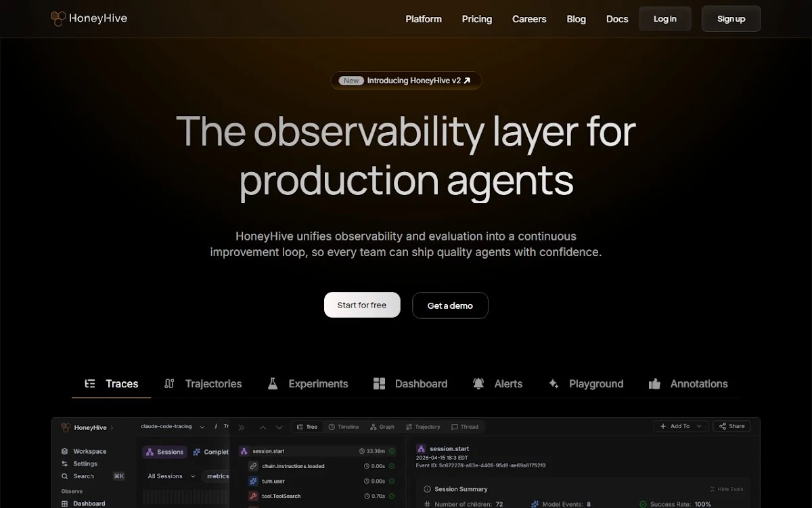
Task: Click the Number of children value 72
Action: (x=499, y=505)
